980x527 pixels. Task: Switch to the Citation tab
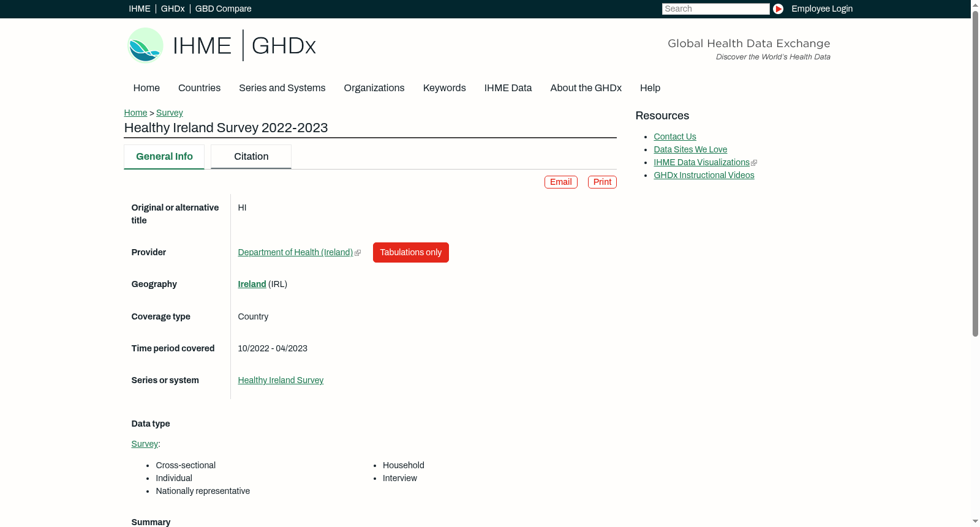pyautogui.click(x=251, y=157)
